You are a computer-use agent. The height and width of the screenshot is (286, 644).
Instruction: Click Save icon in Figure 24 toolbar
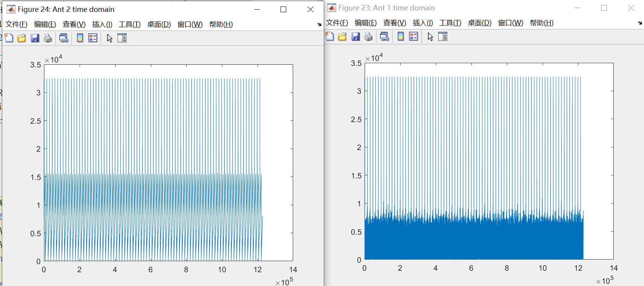click(35, 38)
